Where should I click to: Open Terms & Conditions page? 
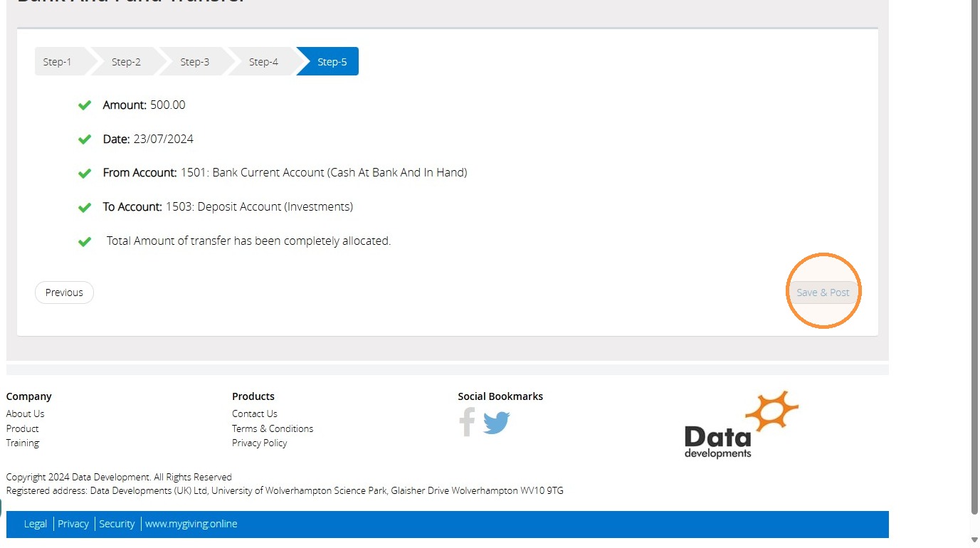(273, 428)
